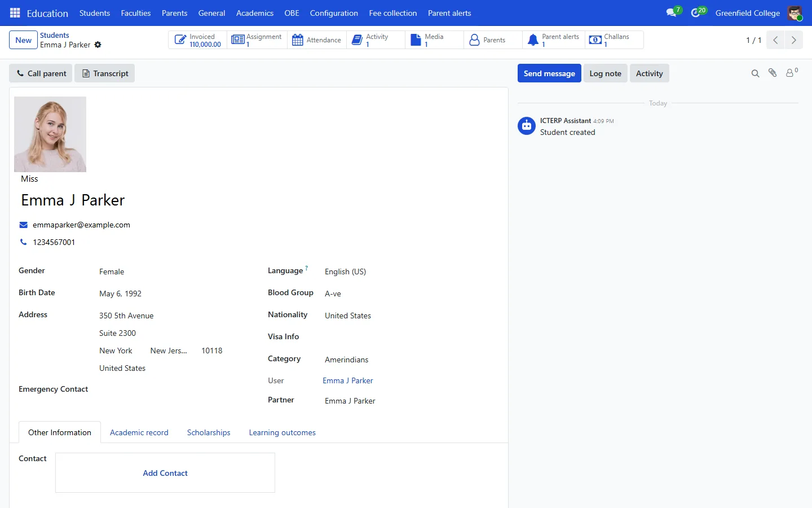Viewport: 812px width, 508px height.
Task: Open the Media document stat button
Action: [x=434, y=40]
